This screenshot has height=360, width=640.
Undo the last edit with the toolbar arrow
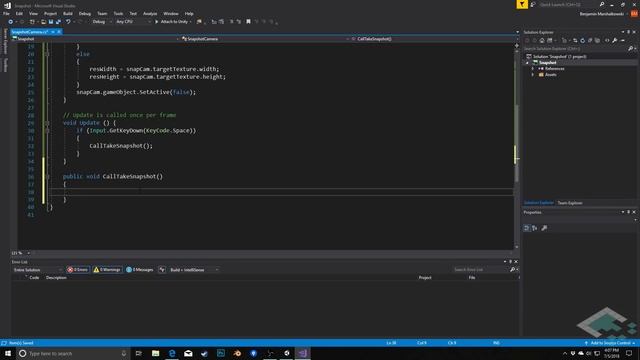pos(68,22)
